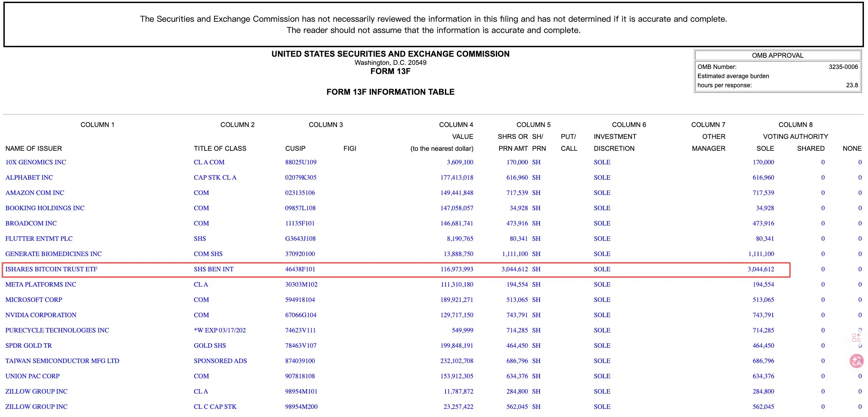Select MICROSOFT CORP issuer name

coord(34,300)
